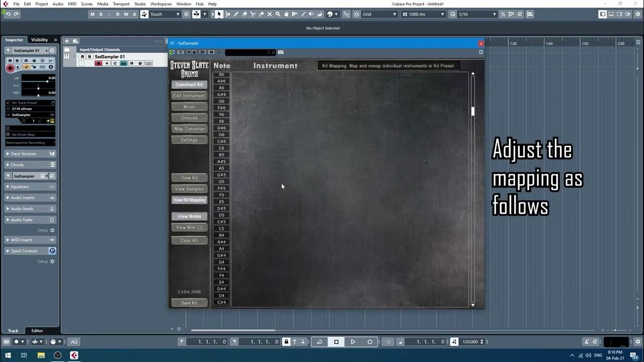
Task: Open the Map Converter page
Action: pyautogui.click(x=189, y=129)
